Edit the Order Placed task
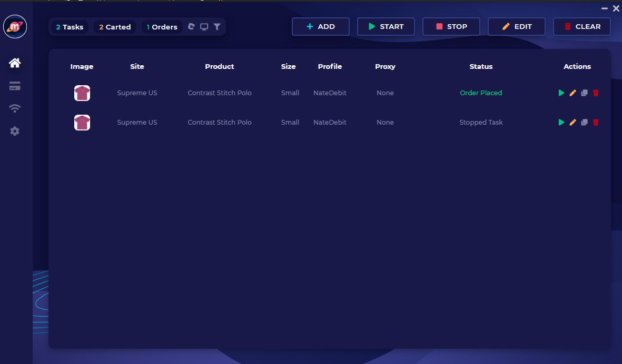The image size is (622, 364). pos(573,93)
